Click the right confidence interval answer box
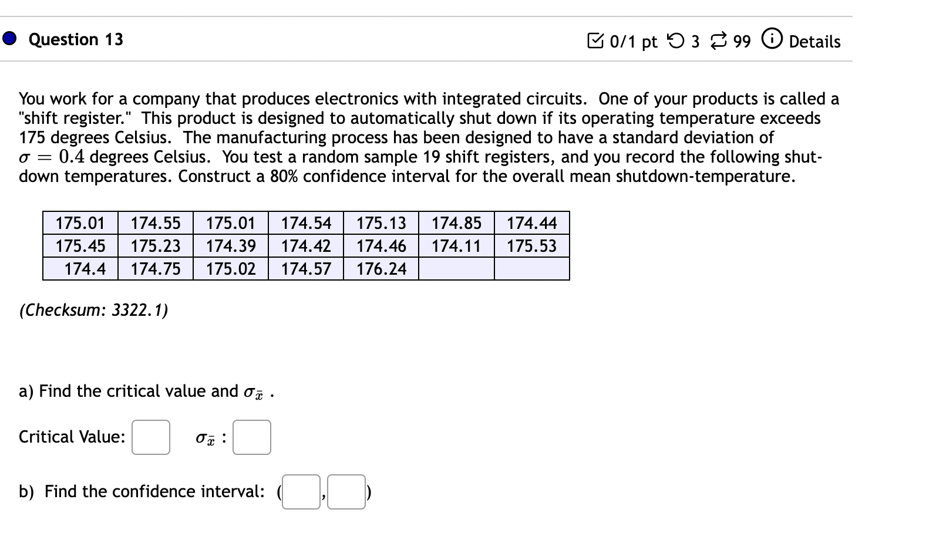The image size is (936, 560). 346,492
